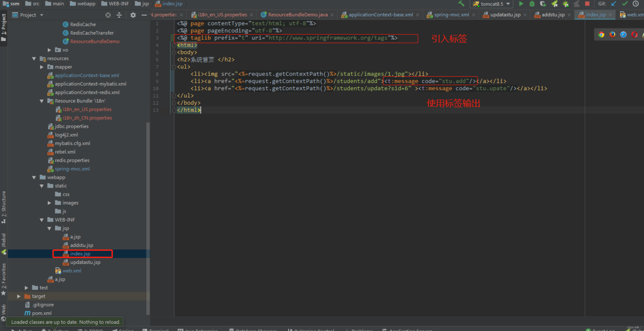Open the Favorites side tool window
Image resolution: width=644 pixels, height=331 pixels.
point(3,279)
